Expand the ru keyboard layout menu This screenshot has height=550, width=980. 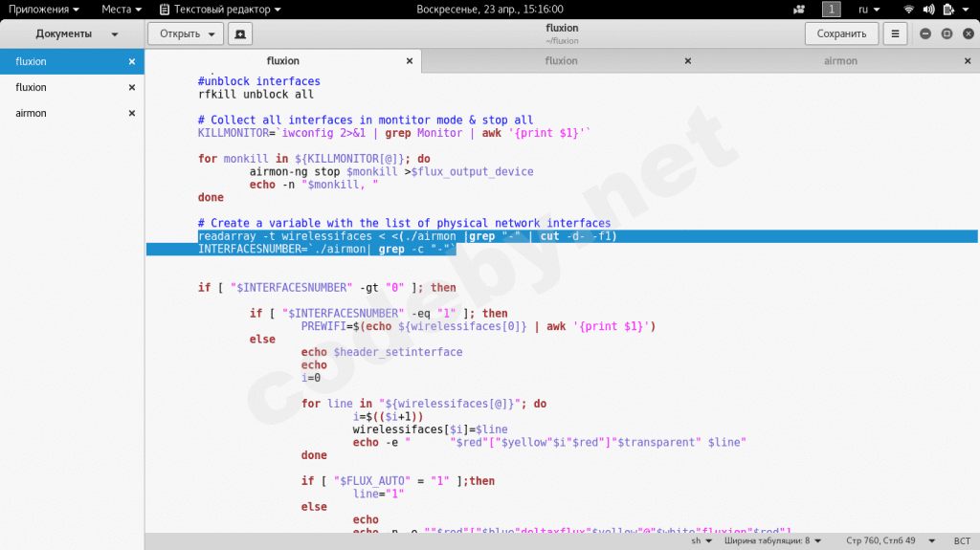coord(868,9)
